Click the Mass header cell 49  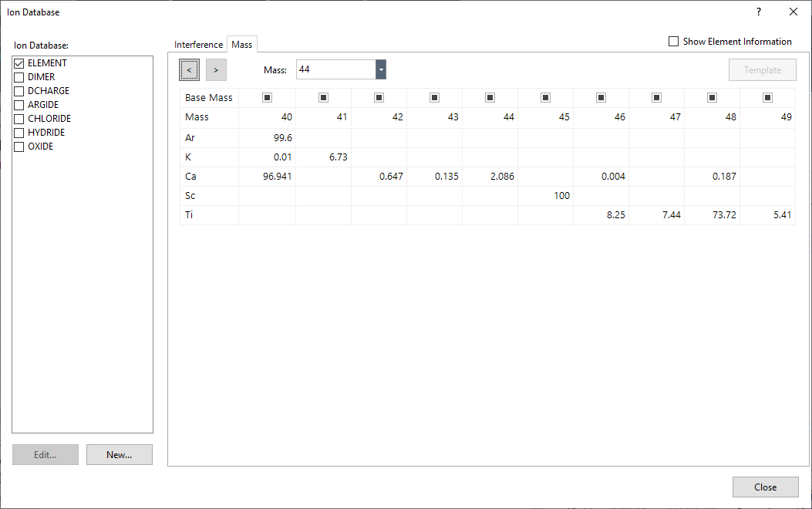(x=767, y=117)
